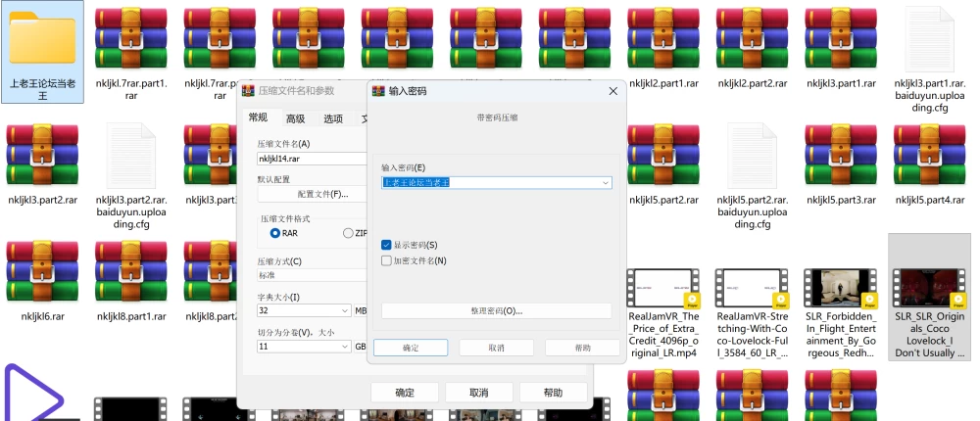Image resolution: width=980 pixels, height=421 pixels.
Task: Select the nkljkl6.rar archive
Action: click(42, 280)
